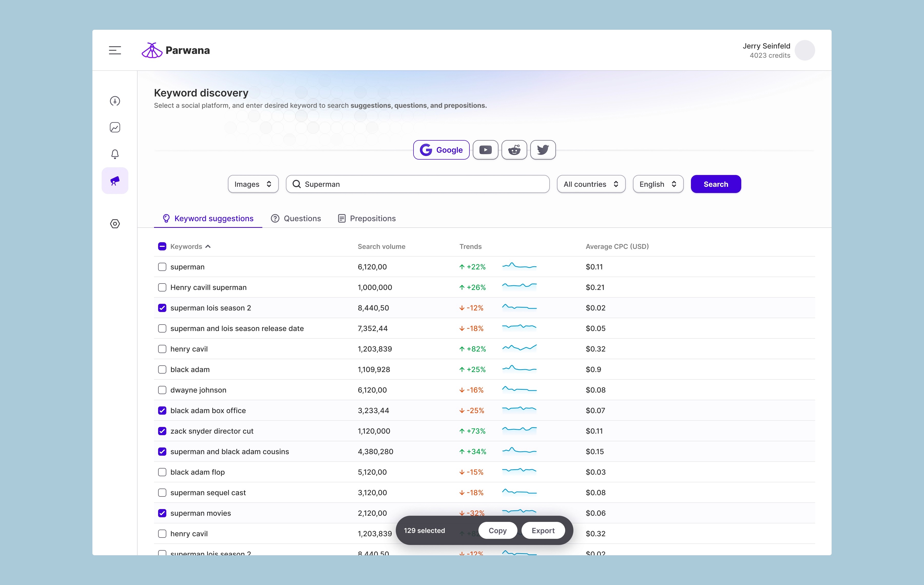
Task: Open the All countries dropdown
Action: click(591, 184)
